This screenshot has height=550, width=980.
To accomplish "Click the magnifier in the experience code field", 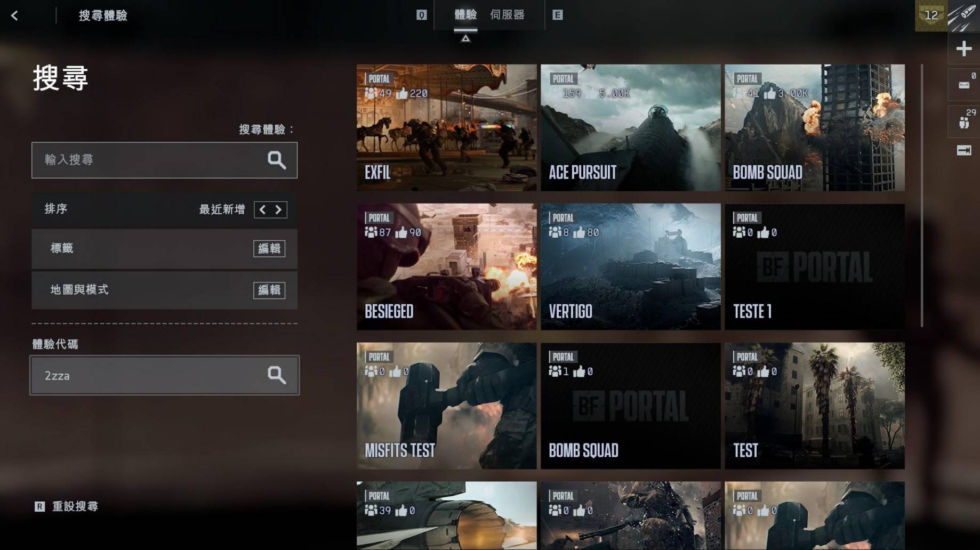I will [x=276, y=375].
